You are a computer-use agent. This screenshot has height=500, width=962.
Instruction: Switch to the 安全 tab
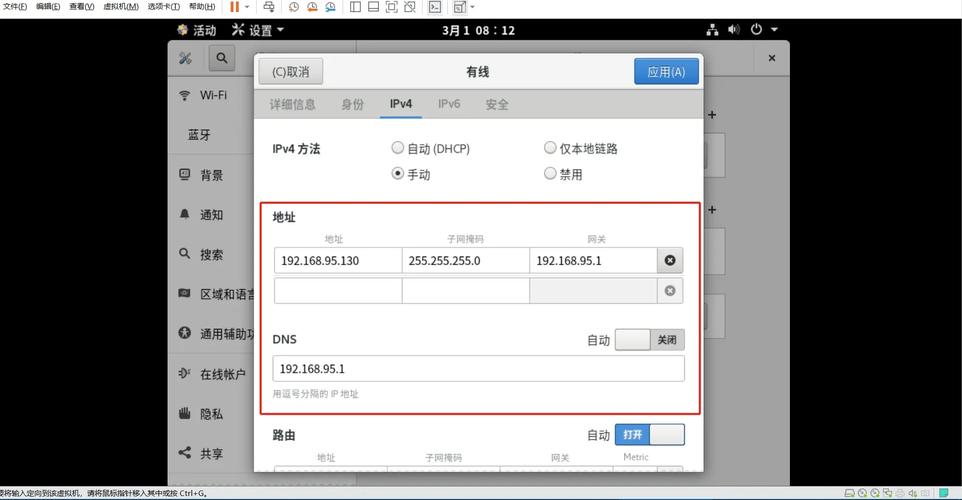click(x=497, y=104)
